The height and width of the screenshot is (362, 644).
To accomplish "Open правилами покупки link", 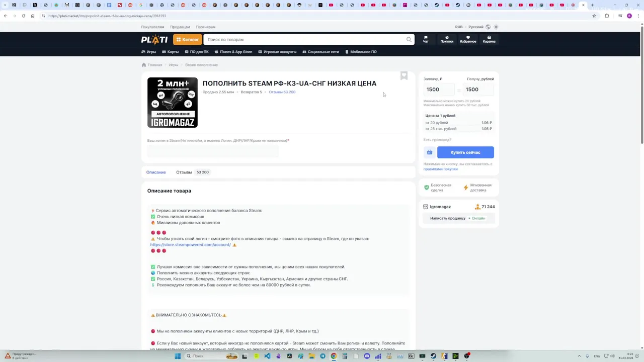I will tap(441, 169).
